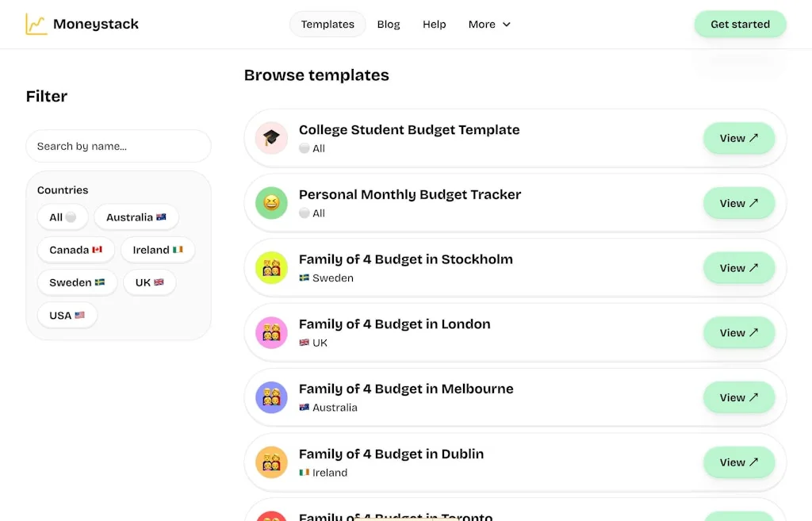Select the Canada country filter
812x521 pixels.
[x=75, y=250]
